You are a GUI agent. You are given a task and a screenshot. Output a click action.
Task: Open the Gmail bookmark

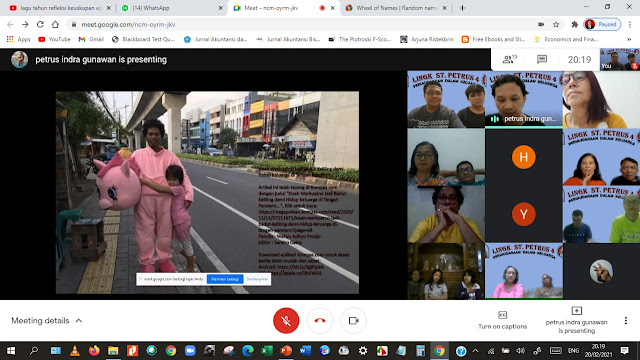point(91,39)
